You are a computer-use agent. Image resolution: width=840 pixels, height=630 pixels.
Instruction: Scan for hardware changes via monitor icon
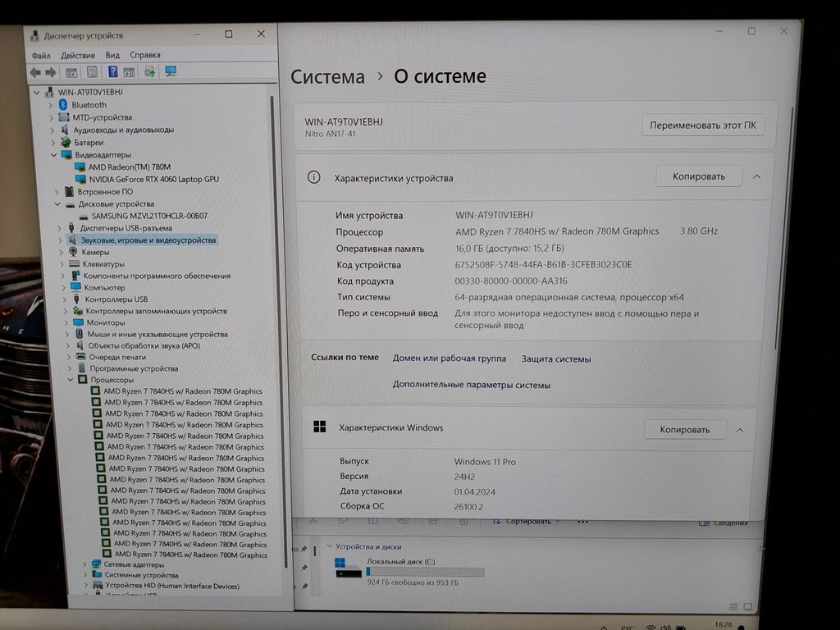point(171,71)
